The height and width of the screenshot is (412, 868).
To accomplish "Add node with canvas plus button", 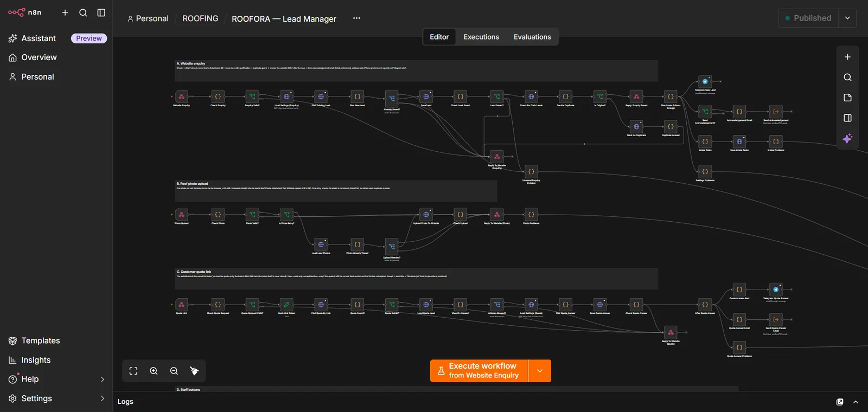I will pyautogui.click(x=847, y=57).
